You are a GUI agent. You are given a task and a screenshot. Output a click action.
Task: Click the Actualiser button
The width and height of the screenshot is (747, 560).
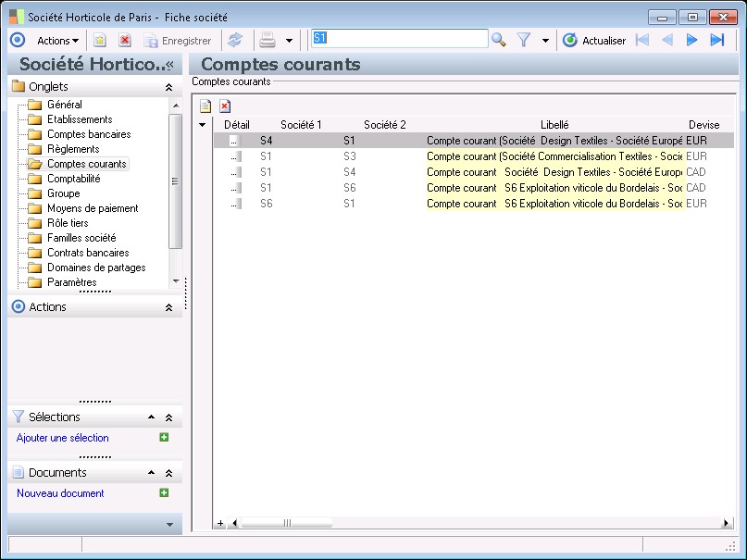tap(594, 40)
